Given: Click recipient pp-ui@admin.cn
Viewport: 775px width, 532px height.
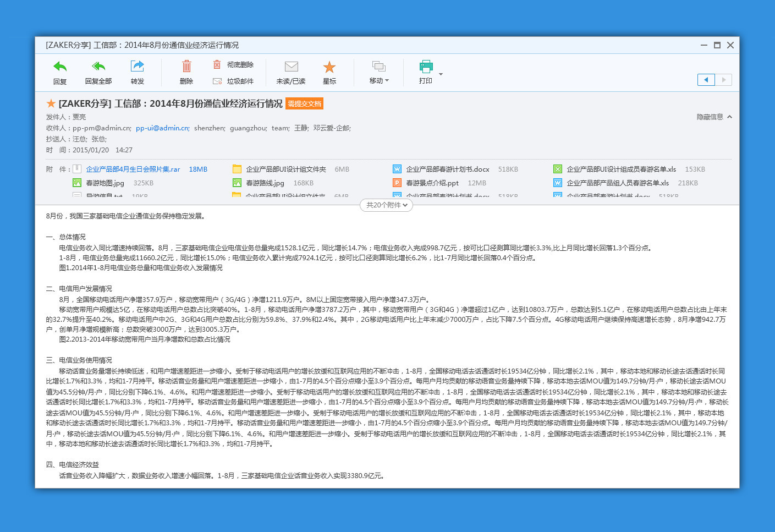Looking at the screenshot, I should (x=163, y=128).
